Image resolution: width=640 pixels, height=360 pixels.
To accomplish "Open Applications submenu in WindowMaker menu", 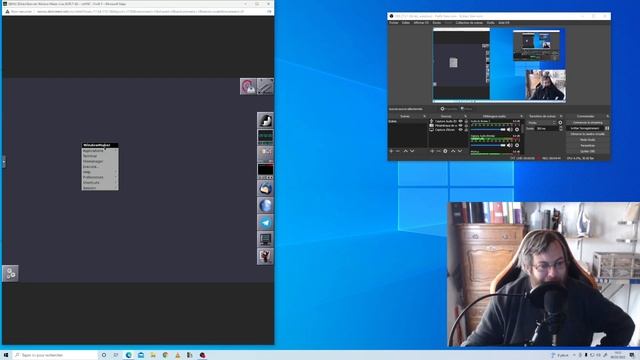I will (100, 151).
